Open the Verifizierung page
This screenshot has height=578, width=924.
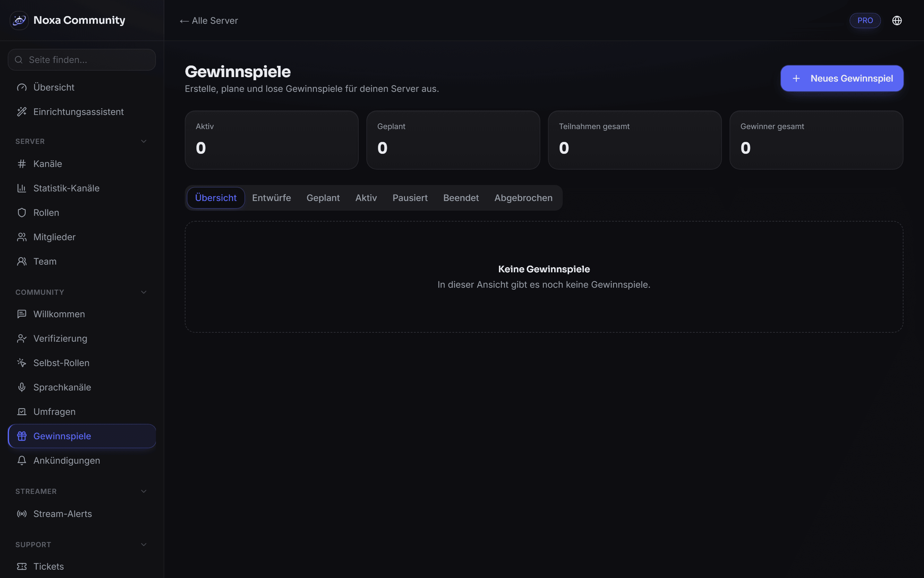[x=82, y=338]
